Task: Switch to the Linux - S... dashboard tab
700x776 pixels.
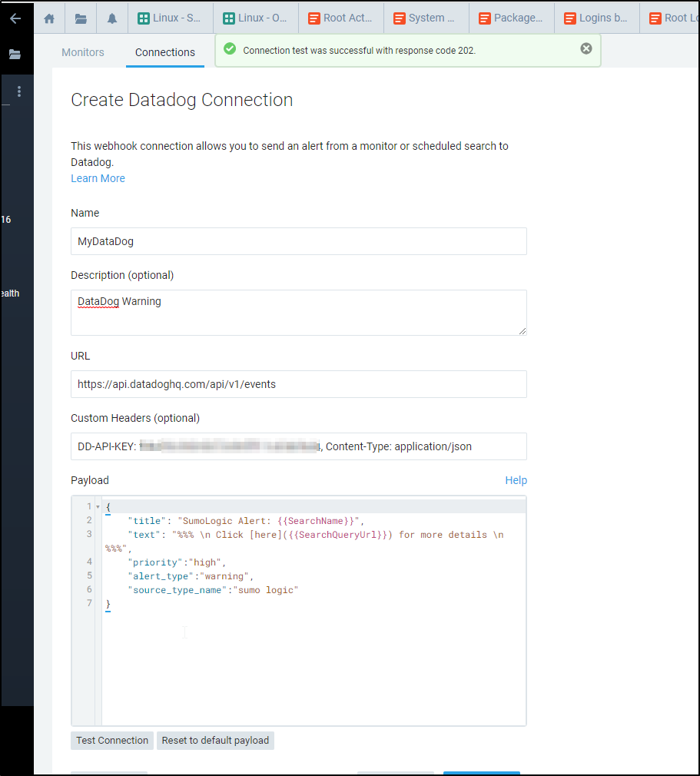Action: coord(171,18)
